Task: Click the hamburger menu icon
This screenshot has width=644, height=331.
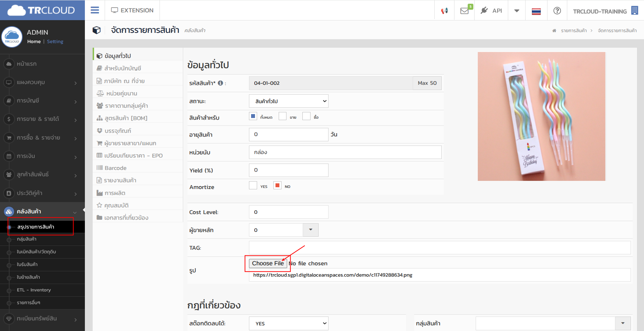Action: tap(95, 10)
